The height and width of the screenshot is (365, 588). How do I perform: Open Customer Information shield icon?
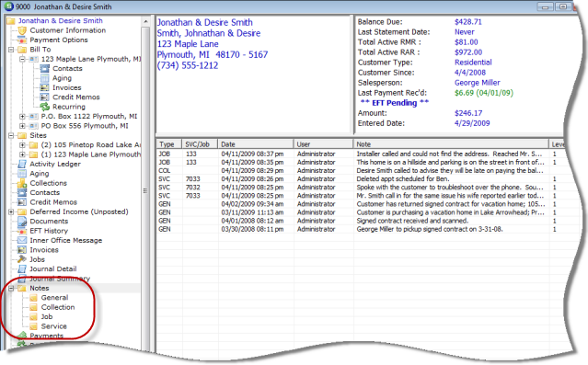[22, 30]
